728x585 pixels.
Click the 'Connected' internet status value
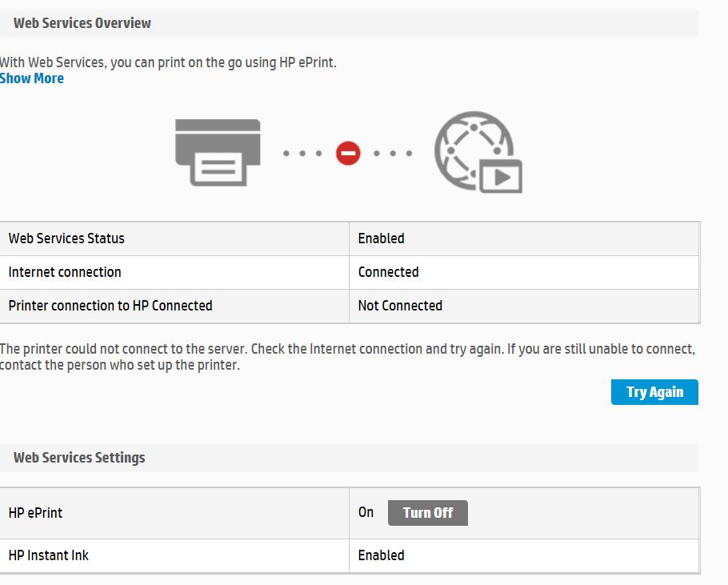pos(388,272)
